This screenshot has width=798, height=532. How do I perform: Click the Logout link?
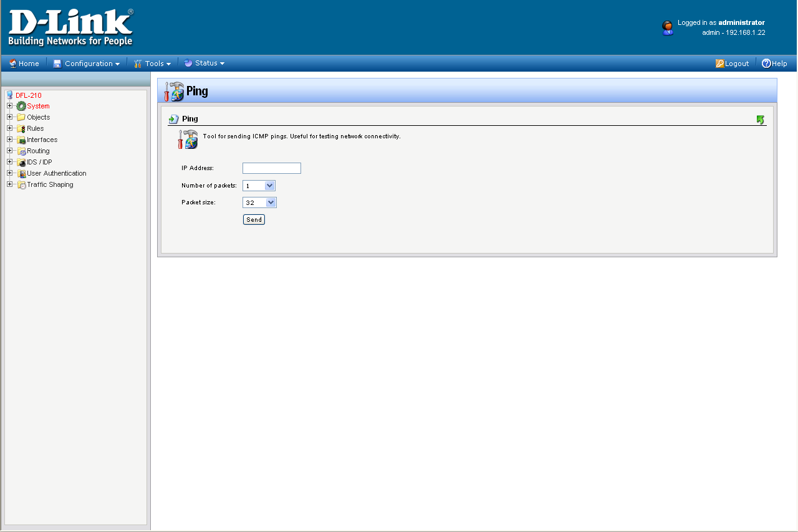pos(732,64)
